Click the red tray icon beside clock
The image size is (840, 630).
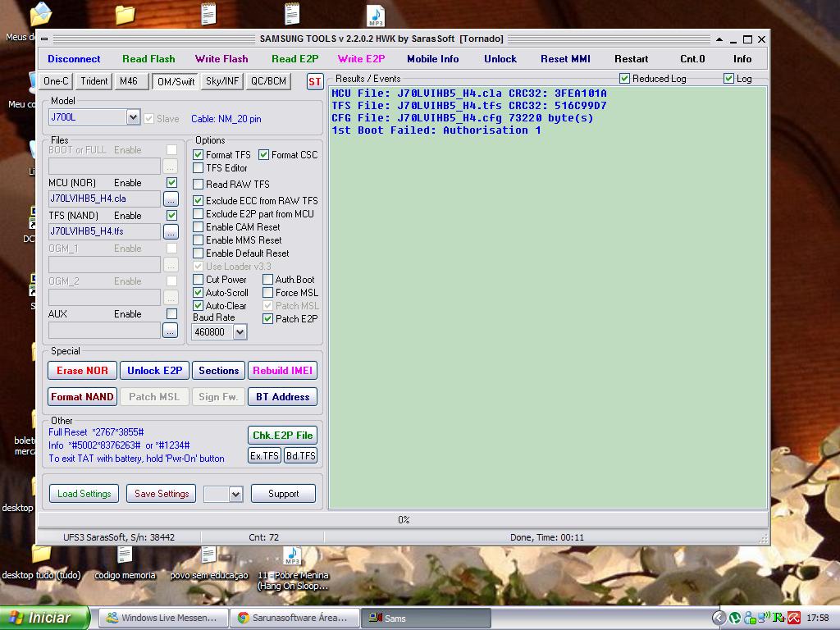794,618
